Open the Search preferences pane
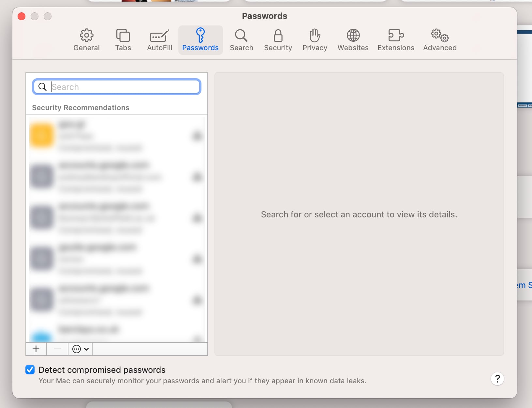 [x=241, y=40]
